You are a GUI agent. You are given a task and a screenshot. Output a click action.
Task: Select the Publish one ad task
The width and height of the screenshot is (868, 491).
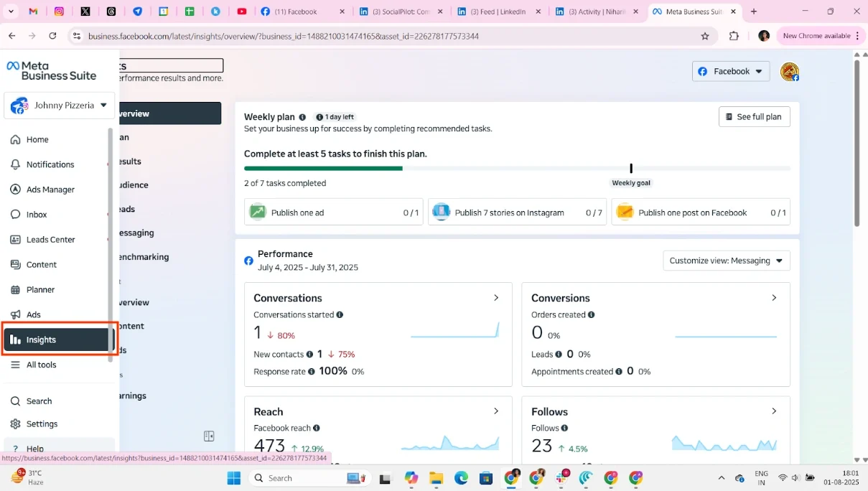click(x=333, y=212)
